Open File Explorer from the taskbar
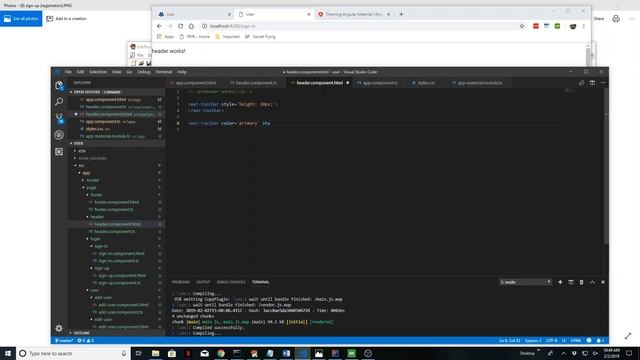 click(156, 353)
